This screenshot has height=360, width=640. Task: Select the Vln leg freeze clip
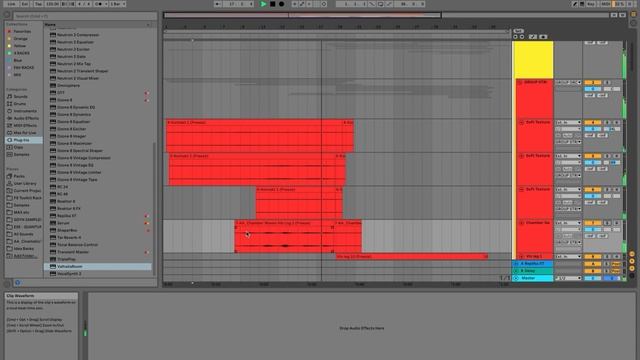412,256
